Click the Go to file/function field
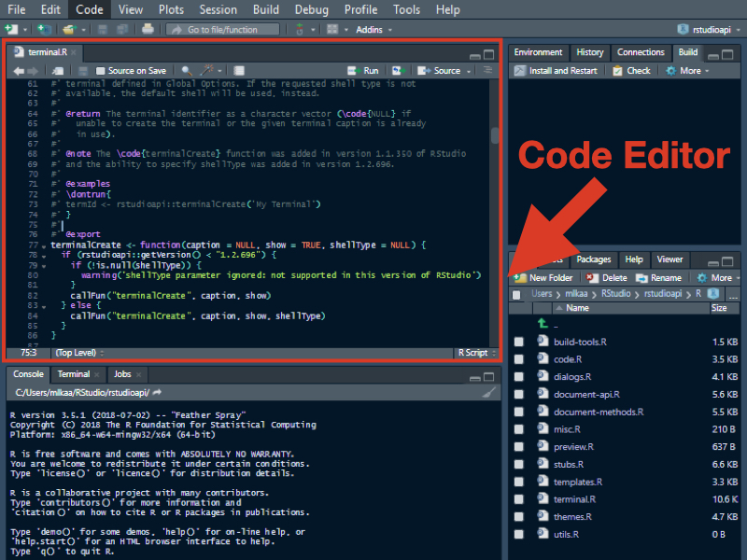The image size is (747, 560). (x=222, y=30)
